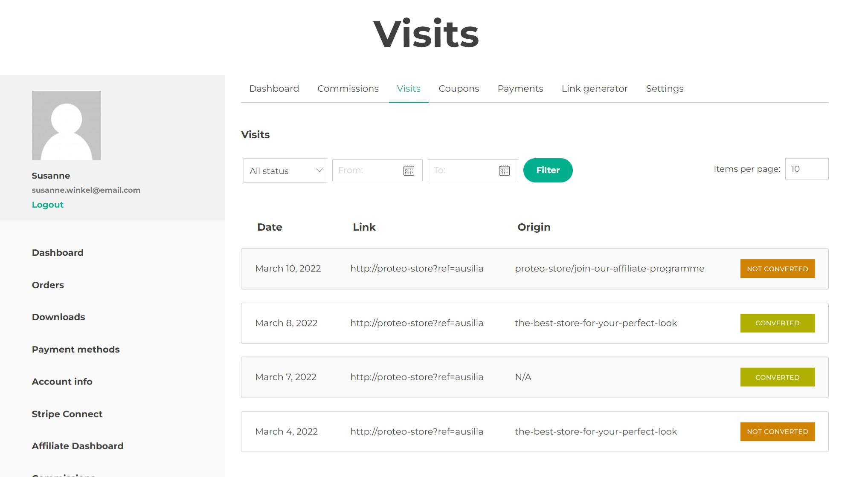Viewport: 868px width, 477px height.
Task: Click the March 4 origin the-best-store-for-your-perfect-look
Action: click(596, 431)
